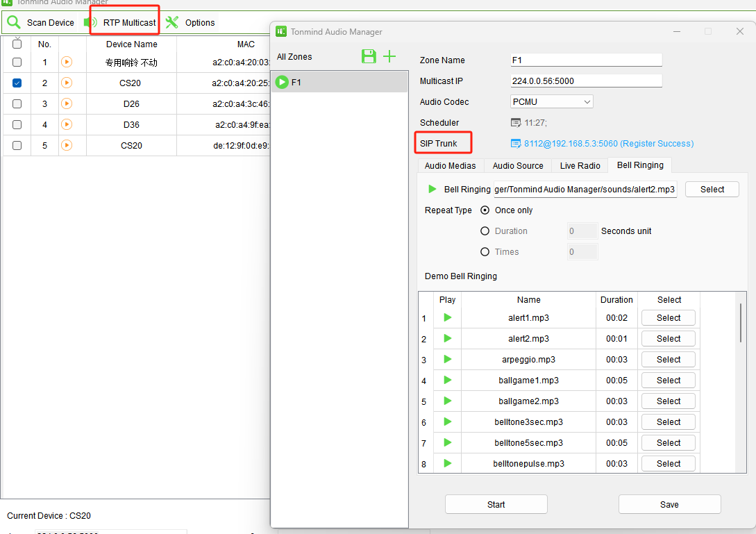Click the MAC column header
This screenshot has height=534, width=756.
coord(246,44)
